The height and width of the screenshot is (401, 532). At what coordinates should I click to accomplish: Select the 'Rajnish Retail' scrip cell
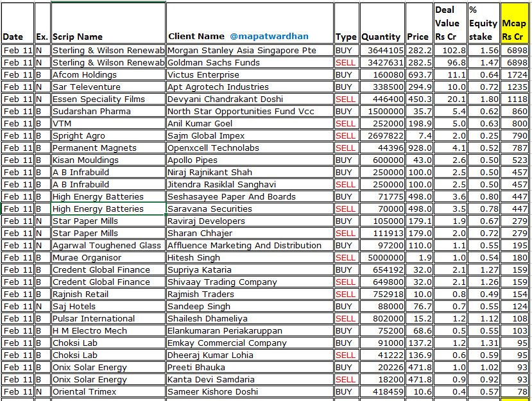(108, 294)
